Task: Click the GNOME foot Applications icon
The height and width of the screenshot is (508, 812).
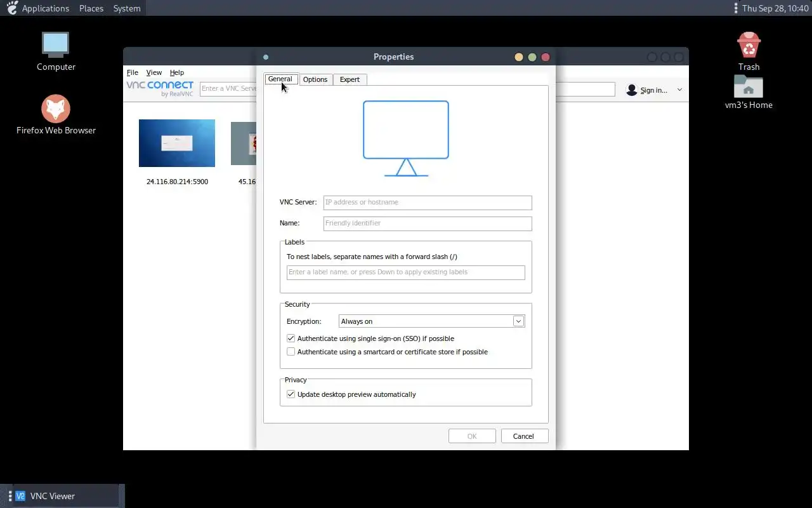Action: (11, 8)
